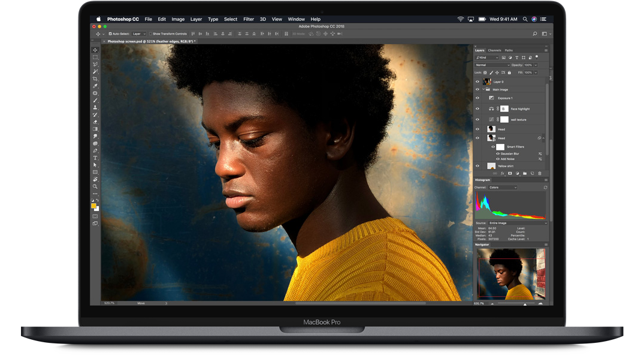
Task: Open the Normal blend mode dropdown
Action: (x=492, y=65)
